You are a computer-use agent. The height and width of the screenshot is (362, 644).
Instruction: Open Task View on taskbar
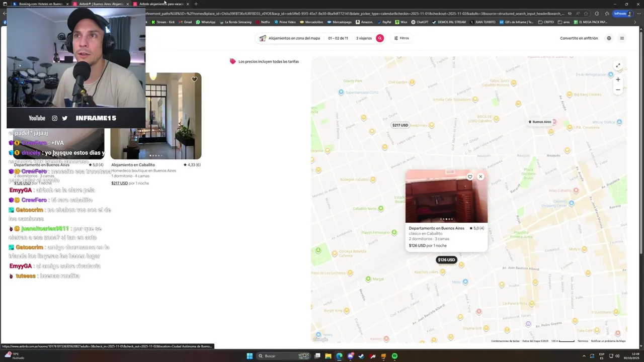coord(317,356)
